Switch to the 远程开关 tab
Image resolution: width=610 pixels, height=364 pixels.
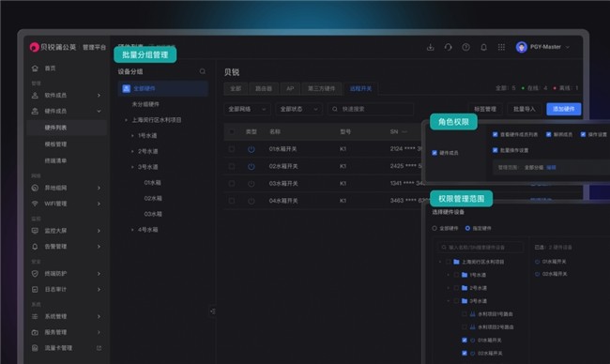360,89
